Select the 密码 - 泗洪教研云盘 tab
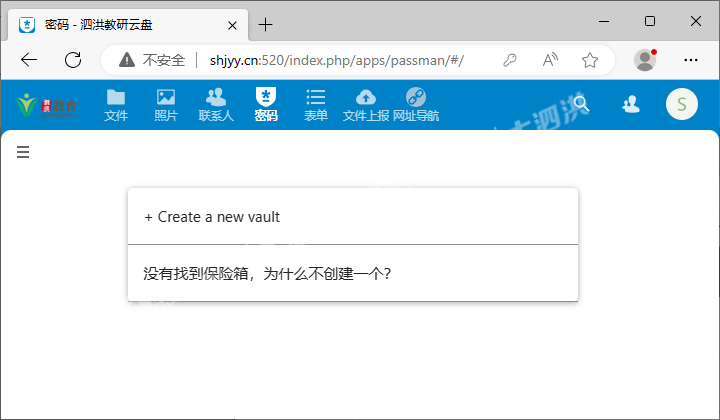The width and height of the screenshot is (720, 420). tap(128, 25)
